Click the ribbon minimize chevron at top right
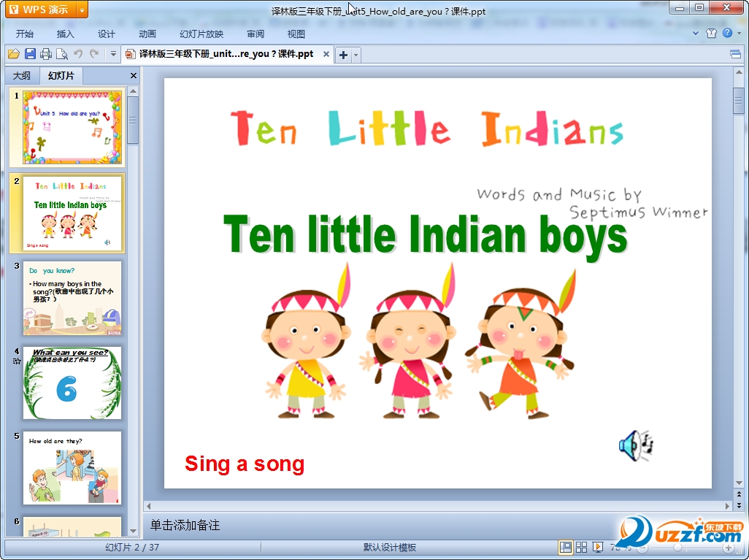Image resolution: width=749 pixels, height=560 pixels. pyautogui.click(x=696, y=34)
